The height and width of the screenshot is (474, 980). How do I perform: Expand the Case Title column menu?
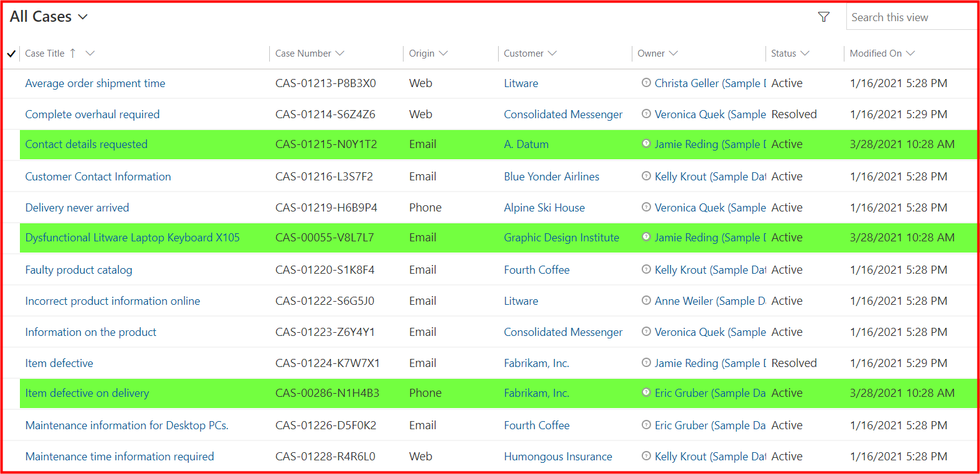point(90,53)
